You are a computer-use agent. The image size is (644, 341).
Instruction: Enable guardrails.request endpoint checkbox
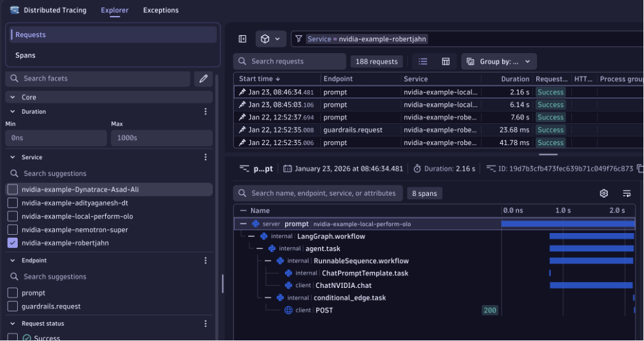12,306
